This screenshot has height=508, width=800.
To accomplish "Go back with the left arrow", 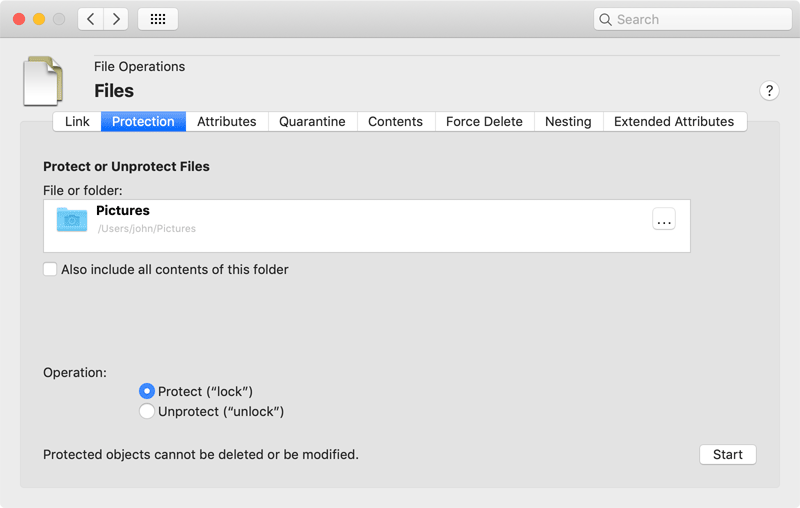I will coord(91,19).
